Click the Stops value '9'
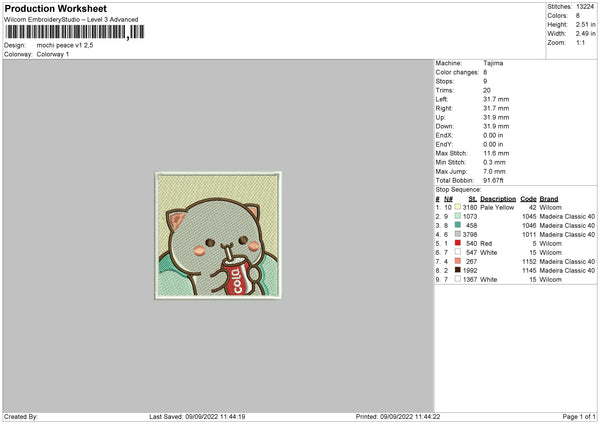 coord(485,81)
